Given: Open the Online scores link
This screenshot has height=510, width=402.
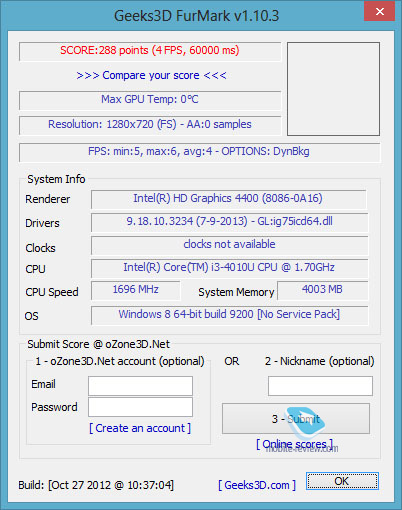Looking at the screenshot, I should pyautogui.click(x=295, y=444).
